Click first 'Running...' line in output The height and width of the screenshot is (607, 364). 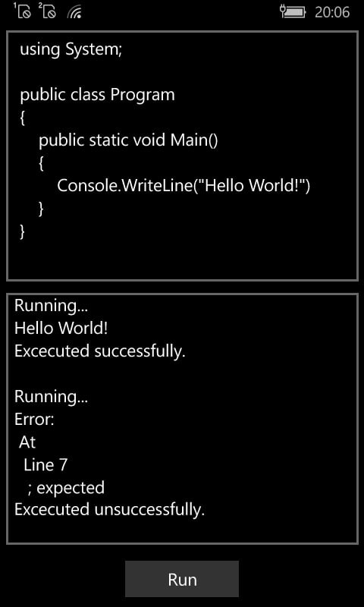tap(51, 306)
